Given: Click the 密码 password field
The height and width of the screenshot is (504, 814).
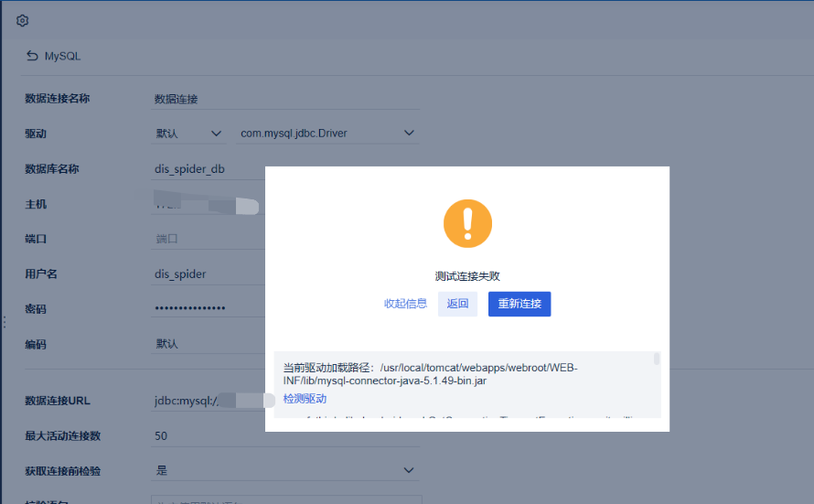Looking at the screenshot, I should coord(209,308).
